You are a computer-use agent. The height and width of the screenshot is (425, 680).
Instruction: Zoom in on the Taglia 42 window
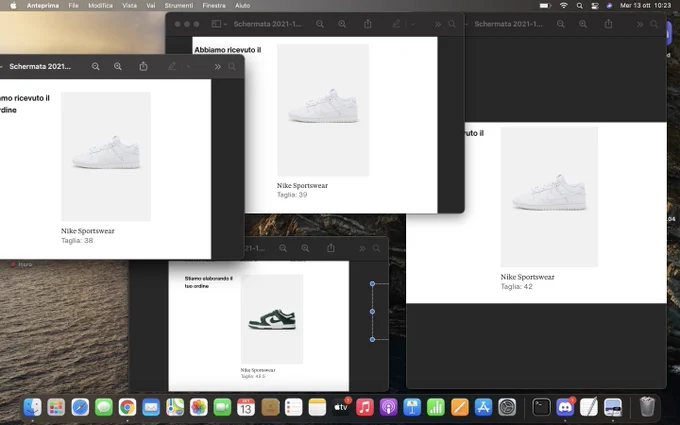[583, 24]
